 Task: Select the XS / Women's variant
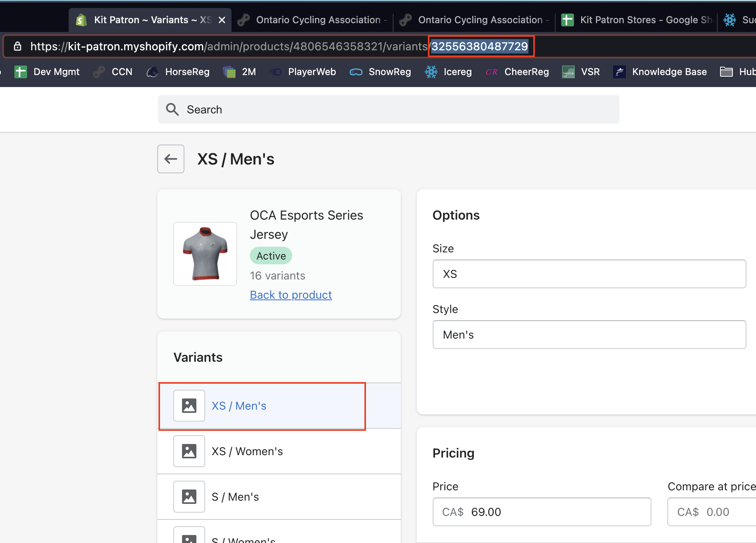(x=247, y=451)
